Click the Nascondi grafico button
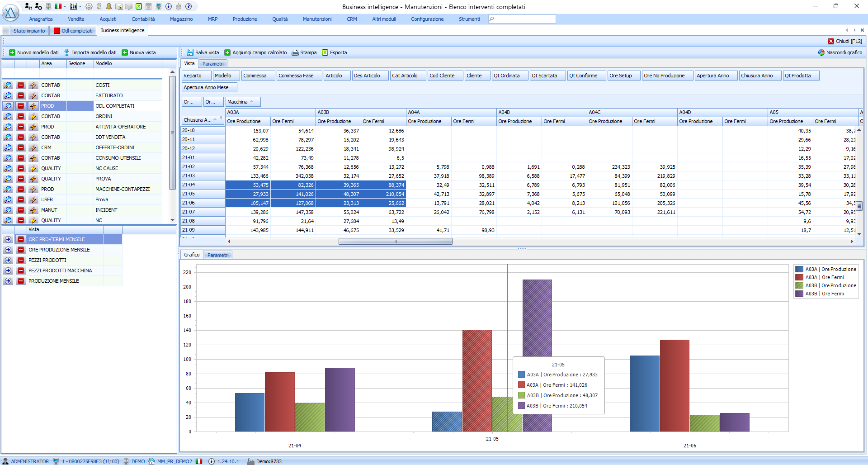 click(x=840, y=52)
